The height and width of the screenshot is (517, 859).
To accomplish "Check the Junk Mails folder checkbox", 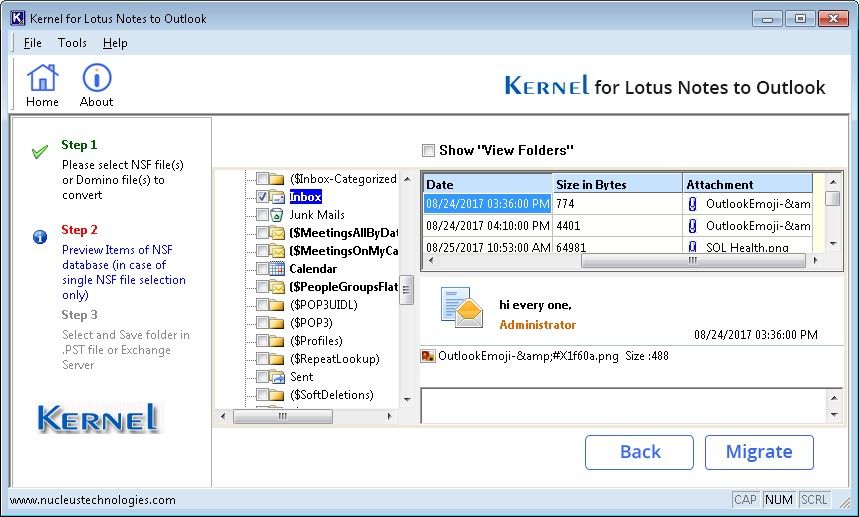I will pyautogui.click(x=262, y=215).
